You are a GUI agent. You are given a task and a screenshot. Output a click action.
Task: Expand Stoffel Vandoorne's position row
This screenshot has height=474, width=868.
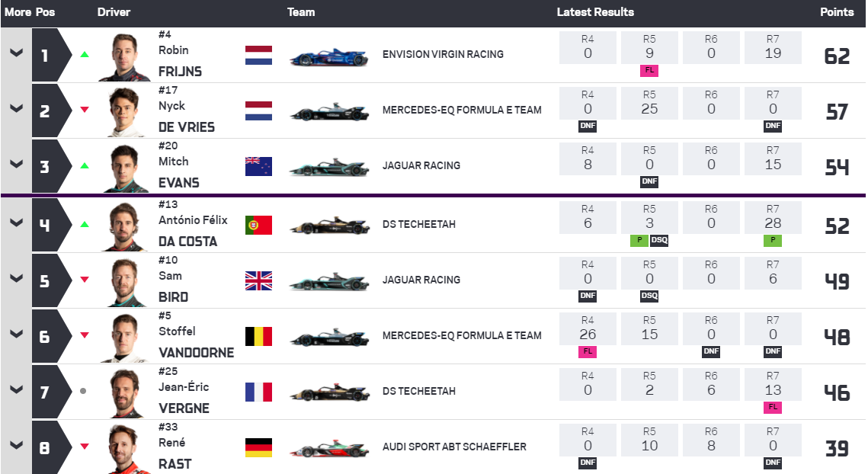point(17,334)
